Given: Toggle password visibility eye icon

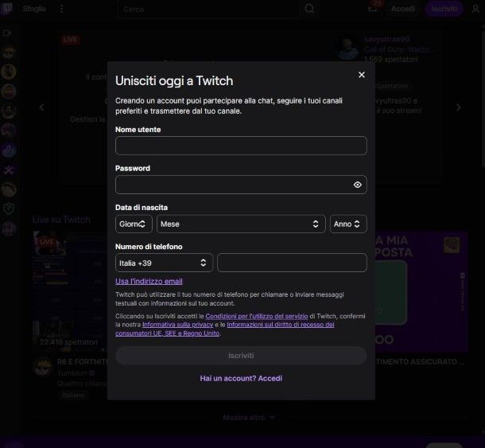Looking at the screenshot, I should click(x=358, y=185).
